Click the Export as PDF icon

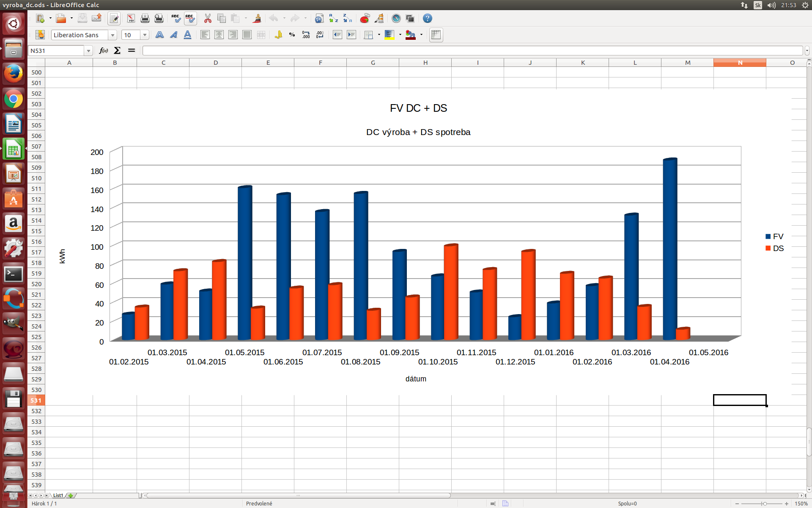click(x=131, y=18)
